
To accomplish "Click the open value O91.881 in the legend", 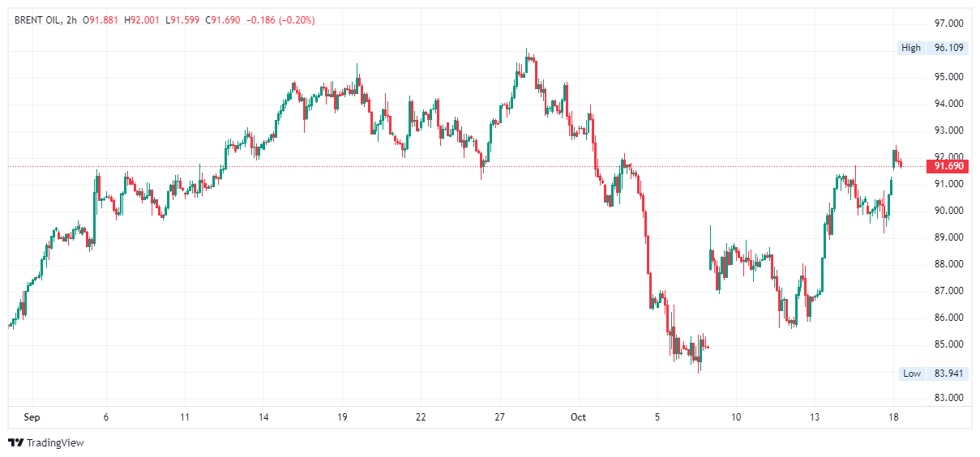I will pos(101,20).
